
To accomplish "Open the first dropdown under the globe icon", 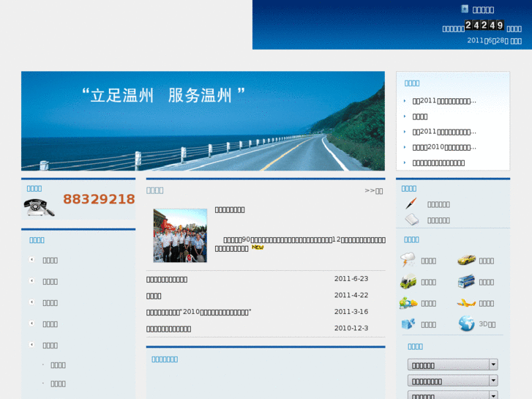I will pyautogui.click(x=453, y=365).
